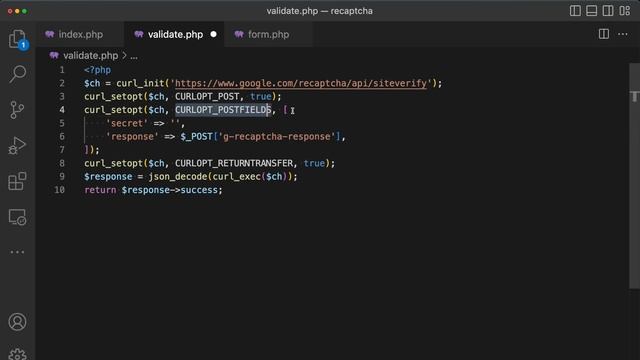Open the Source Control view
This screenshot has width=640, height=360.
[17, 110]
